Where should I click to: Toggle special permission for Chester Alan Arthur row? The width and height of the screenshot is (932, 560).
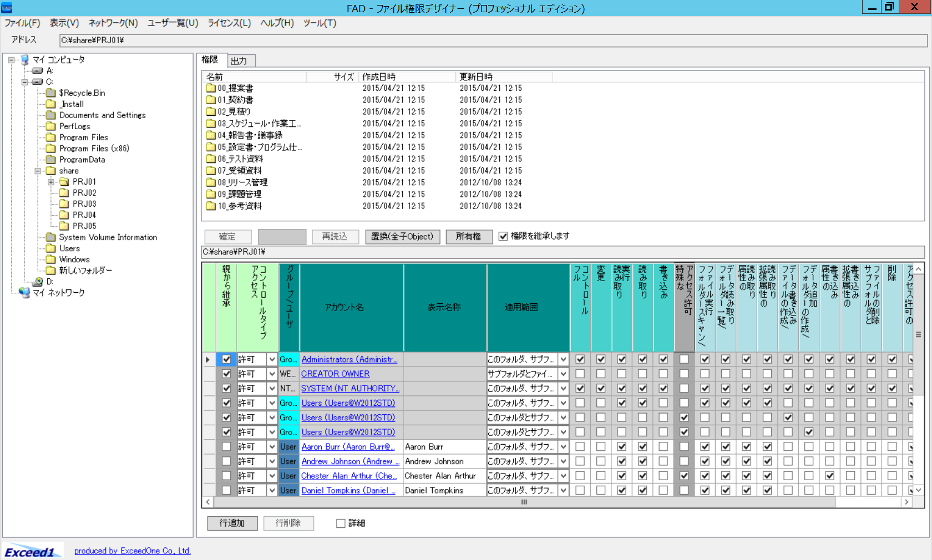click(684, 476)
